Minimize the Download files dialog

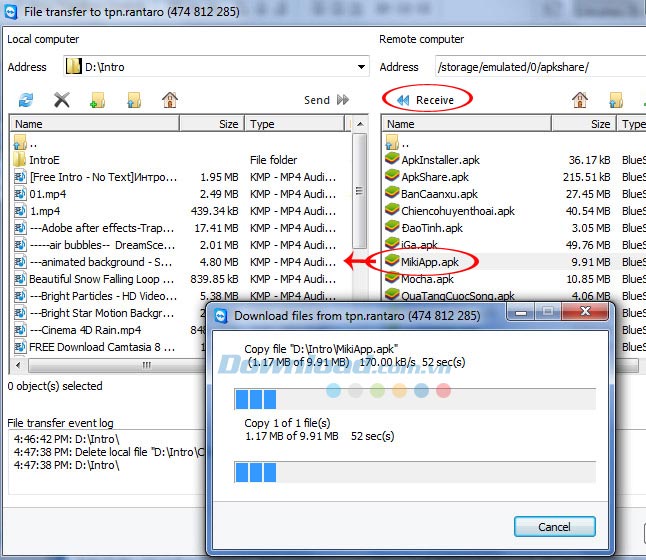click(521, 312)
